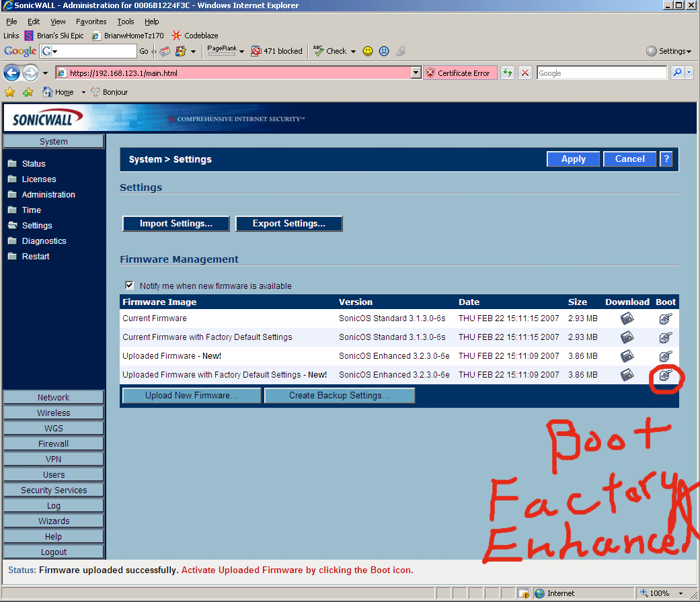
Task: Open Administration in the System sidebar
Action: coord(48,194)
